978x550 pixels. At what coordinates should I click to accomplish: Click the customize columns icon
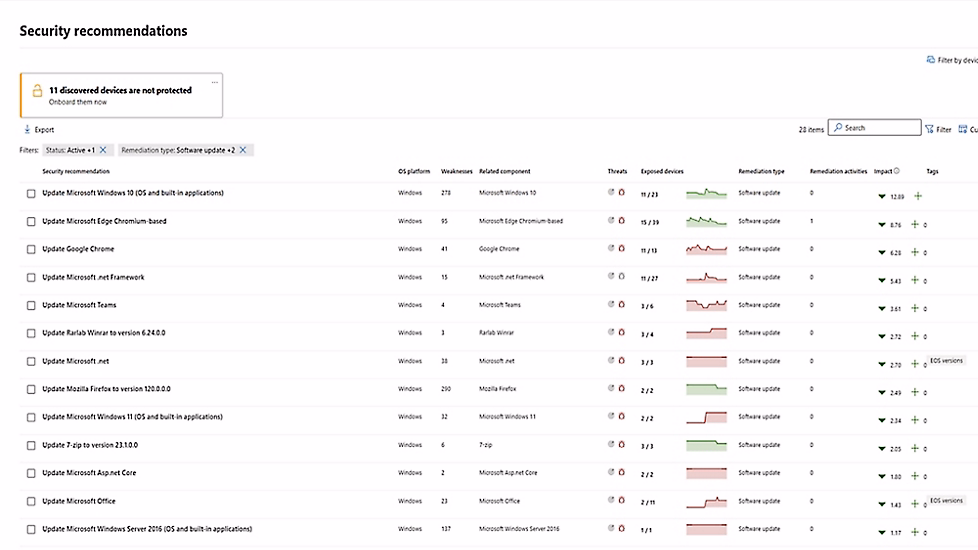point(963,129)
